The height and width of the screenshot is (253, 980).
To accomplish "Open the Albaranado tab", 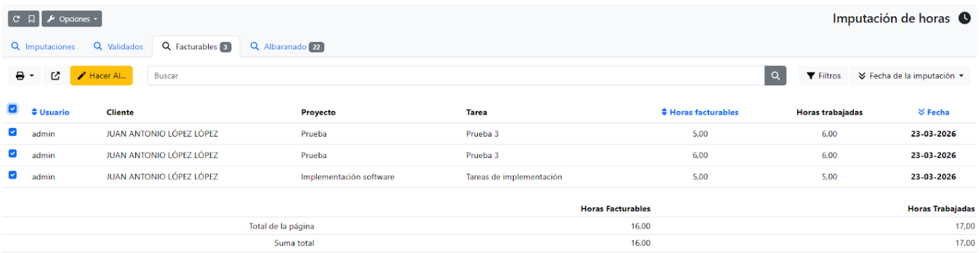I will (287, 47).
